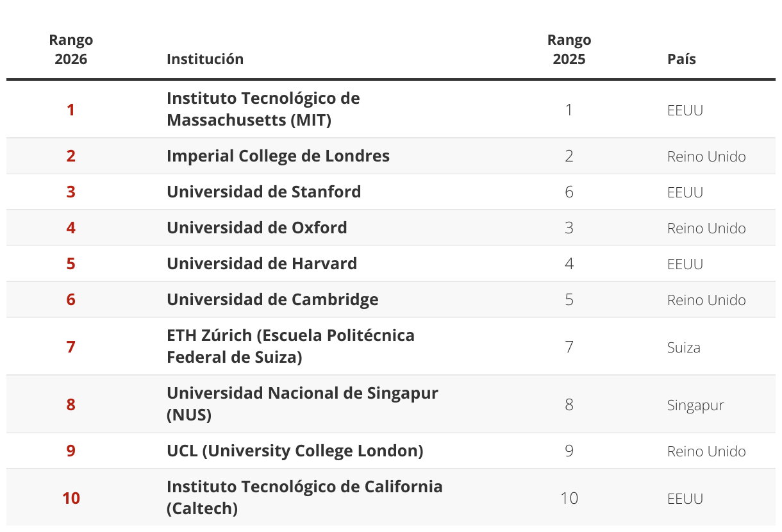Image resolution: width=782 pixels, height=532 pixels.
Task: Select the Universidad de Oxford name
Action: [x=257, y=228]
